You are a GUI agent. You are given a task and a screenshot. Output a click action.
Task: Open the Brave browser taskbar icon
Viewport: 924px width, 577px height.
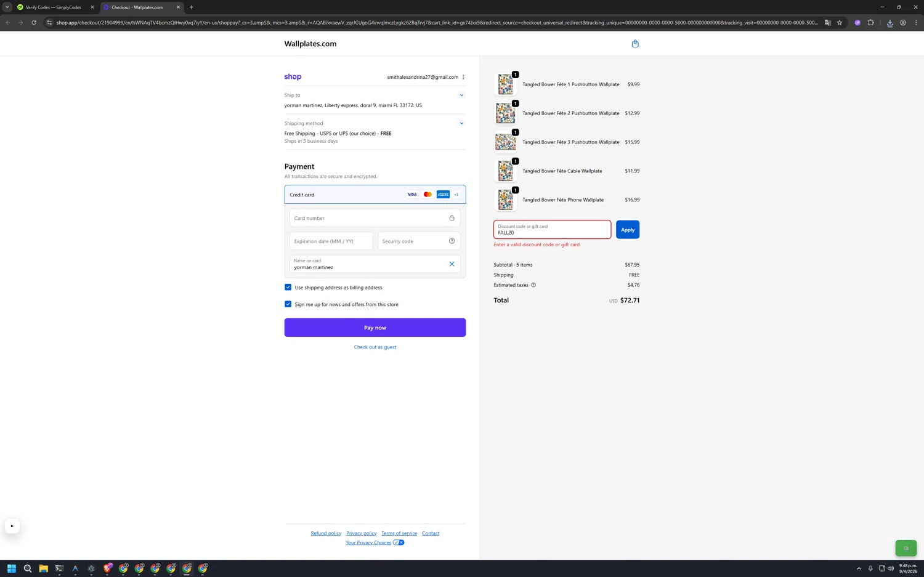(x=108, y=568)
